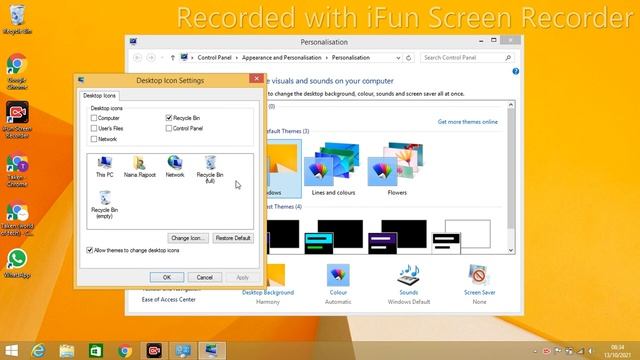Expand the chevron after Appearance and Personalisation
Image resolution: width=640 pixels, height=360 pixels.
coord(327,58)
